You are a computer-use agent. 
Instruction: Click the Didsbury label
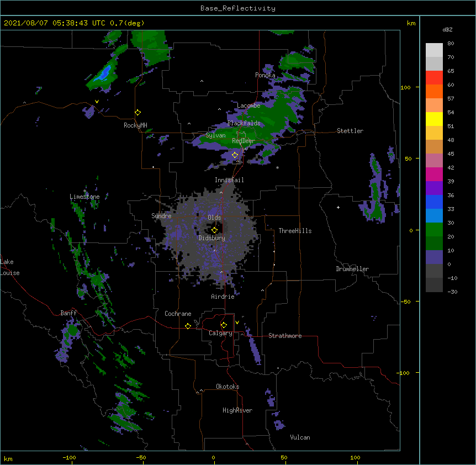[x=211, y=238]
